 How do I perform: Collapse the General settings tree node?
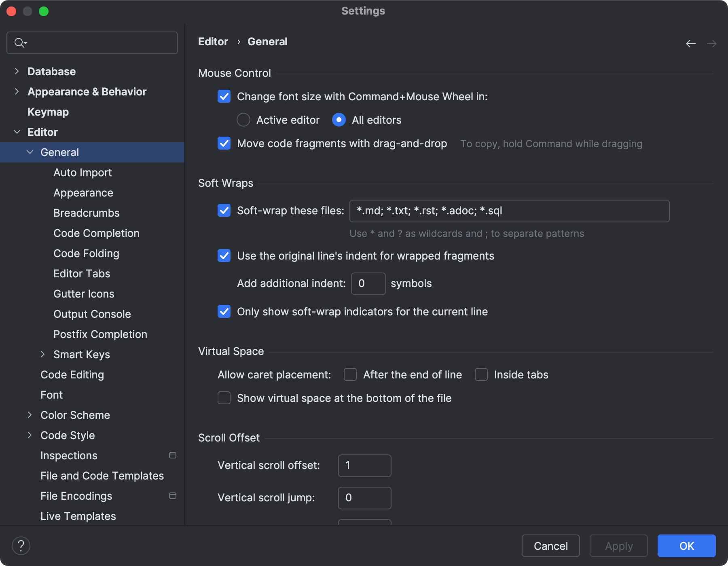click(30, 152)
